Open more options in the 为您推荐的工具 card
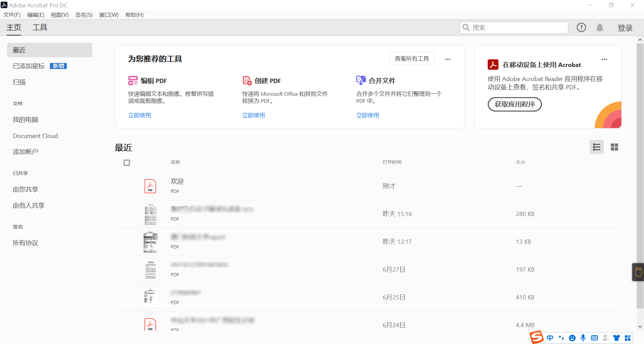Image resolution: width=644 pixels, height=344 pixels. tap(448, 59)
